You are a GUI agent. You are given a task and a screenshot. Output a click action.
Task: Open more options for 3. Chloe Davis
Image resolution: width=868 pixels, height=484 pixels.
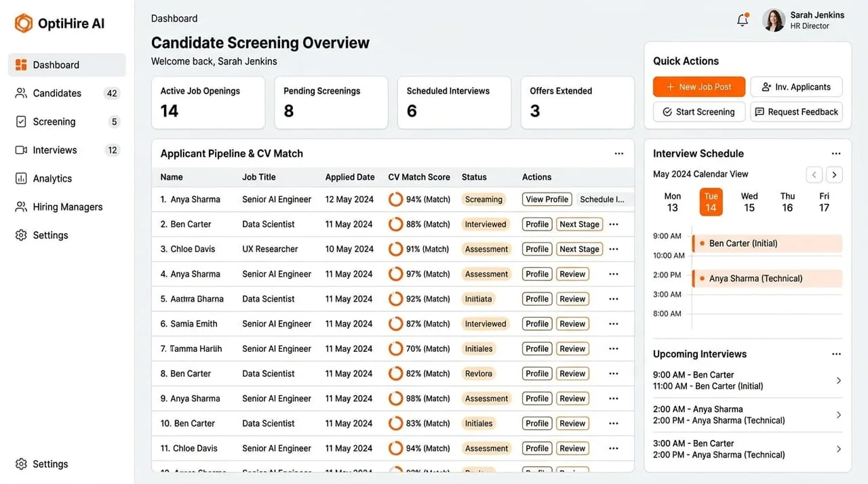(x=614, y=249)
